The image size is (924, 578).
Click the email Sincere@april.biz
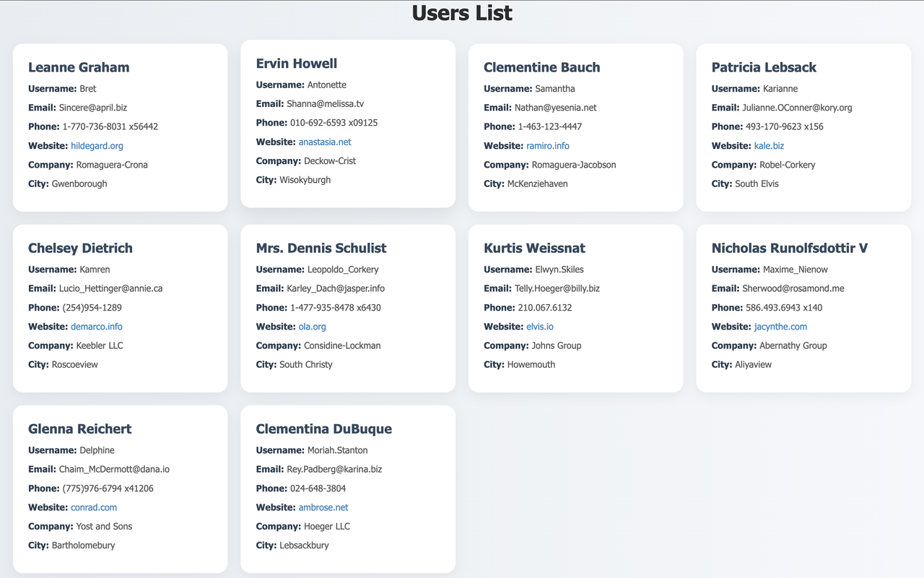point(93,108)
